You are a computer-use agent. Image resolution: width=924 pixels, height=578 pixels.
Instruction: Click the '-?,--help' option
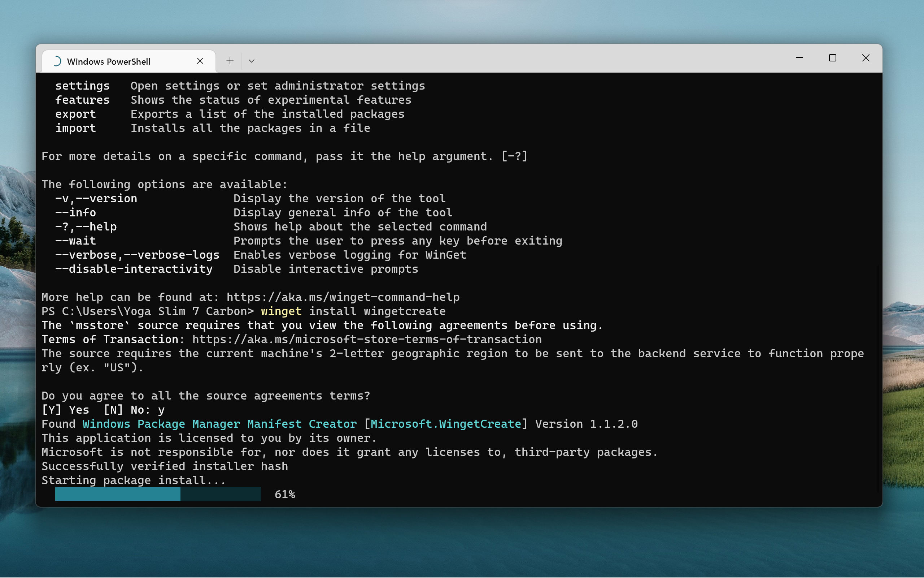click(86, 227)
